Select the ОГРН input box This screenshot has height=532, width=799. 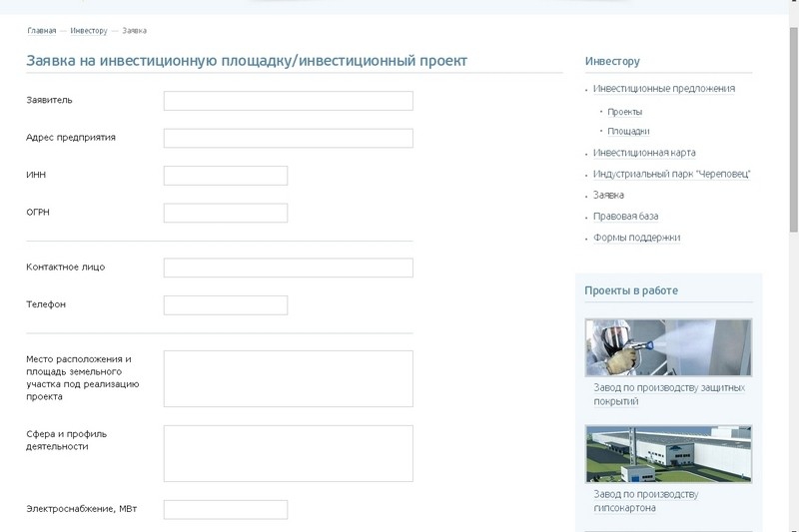[225, 213]
